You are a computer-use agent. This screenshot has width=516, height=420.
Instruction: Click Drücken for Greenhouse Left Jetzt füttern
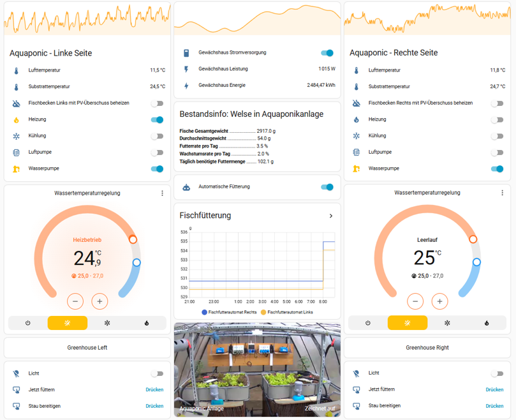click(154, 390)
